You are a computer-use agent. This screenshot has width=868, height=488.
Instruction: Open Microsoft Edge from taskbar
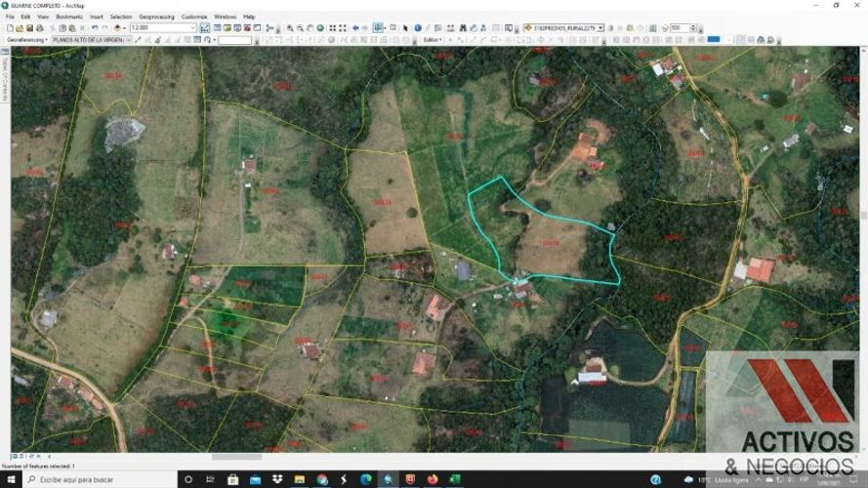coord(366,479)
